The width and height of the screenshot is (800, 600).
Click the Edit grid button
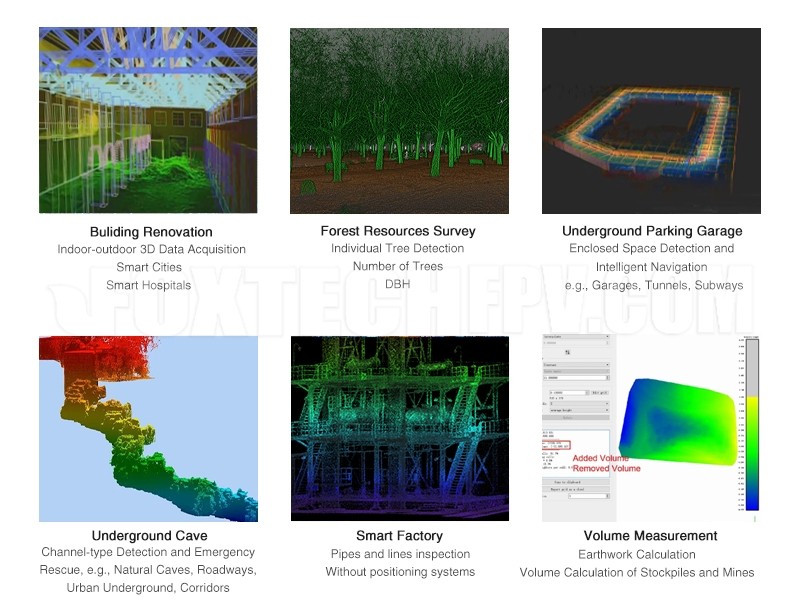click(x=600, y=392)
